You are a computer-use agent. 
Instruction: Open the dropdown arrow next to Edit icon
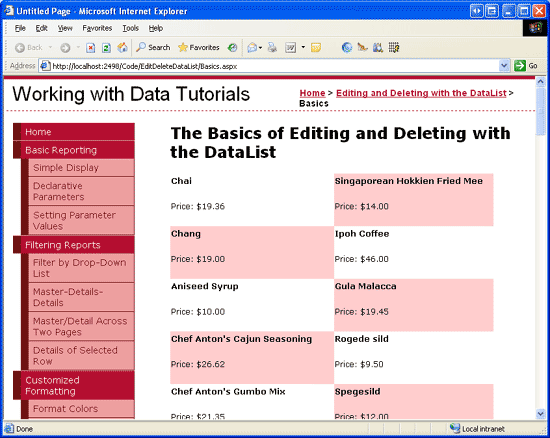pos(303,47)
